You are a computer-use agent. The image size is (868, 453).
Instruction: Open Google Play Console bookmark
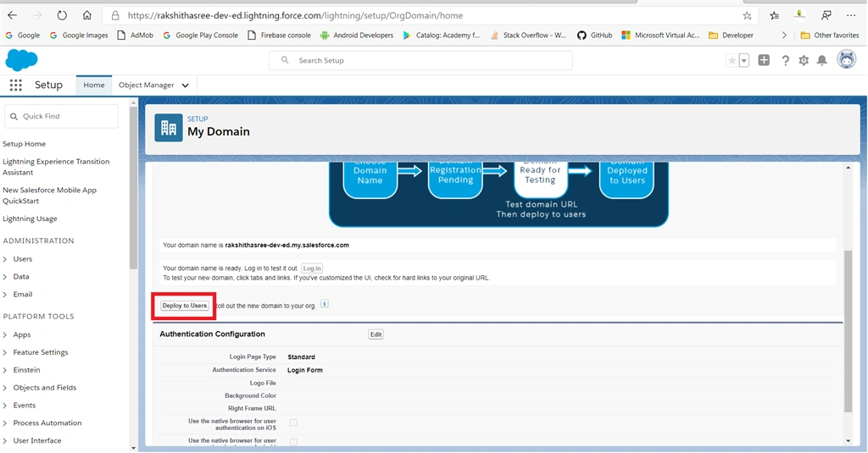[200, 35]
